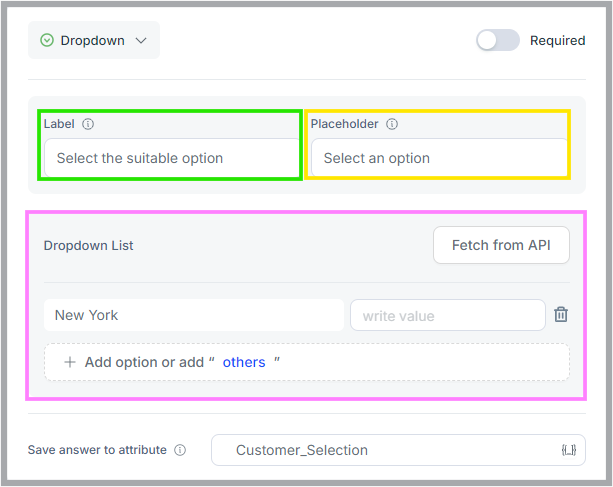The image size is (613, 487).
Task: Click the others link
Action: coord(244,363)
